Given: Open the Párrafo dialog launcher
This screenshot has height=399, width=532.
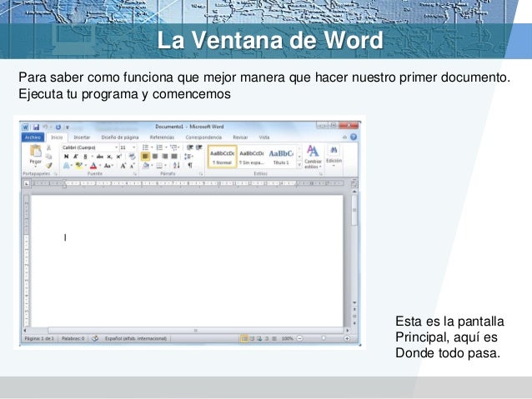Looking at the screenshot, I should (201, 174).
